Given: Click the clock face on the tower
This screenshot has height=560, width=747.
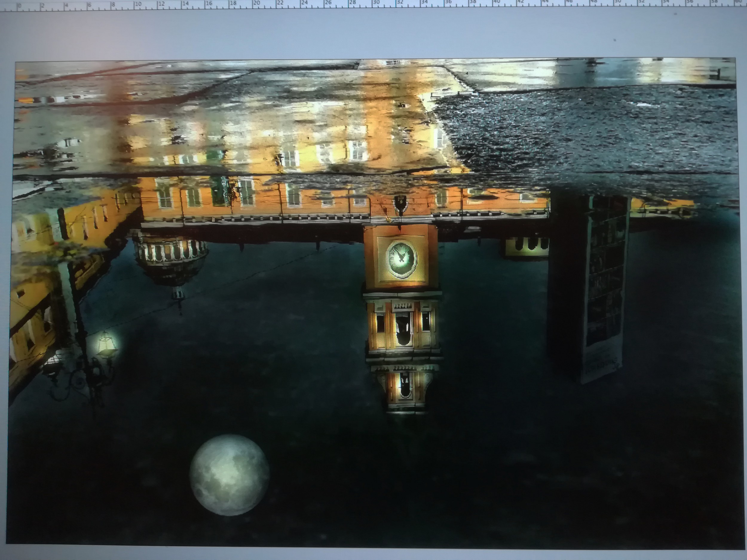Looking at the screenshot, I should 402,259.
